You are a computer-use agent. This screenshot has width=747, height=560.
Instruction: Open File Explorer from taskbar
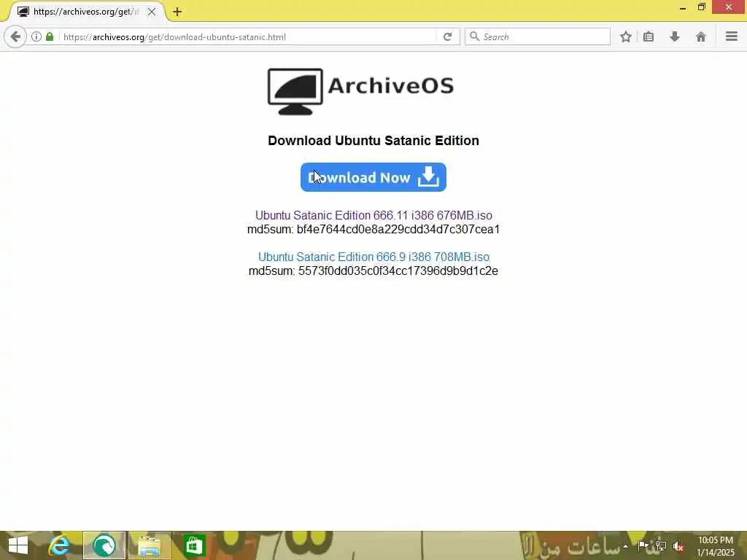click(149, 545)
